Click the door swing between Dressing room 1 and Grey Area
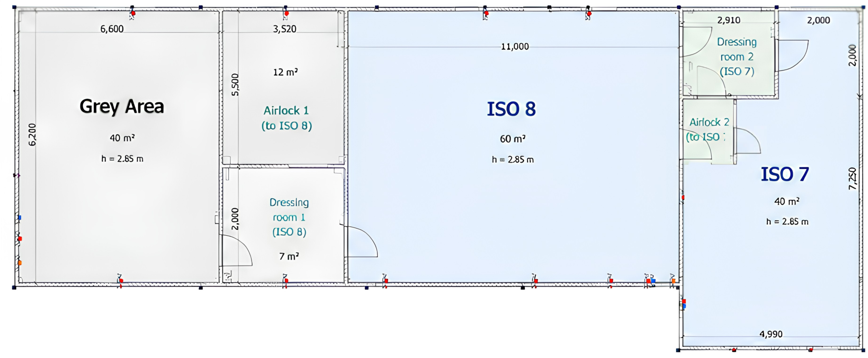Image resolution: width=868 pixels, height=358 pixels. [x=237, y=250]
